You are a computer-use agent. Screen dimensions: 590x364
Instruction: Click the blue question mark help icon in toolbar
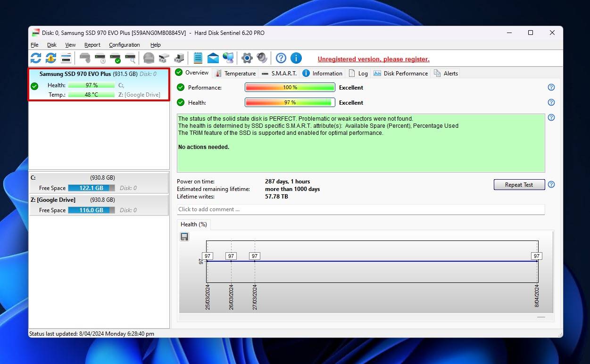[x=281, y=58]
